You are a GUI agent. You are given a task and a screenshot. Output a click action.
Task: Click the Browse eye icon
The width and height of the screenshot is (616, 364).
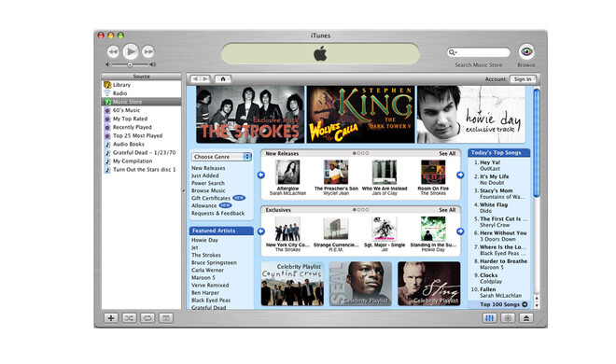pyautogui.click(x=526, y=52)
